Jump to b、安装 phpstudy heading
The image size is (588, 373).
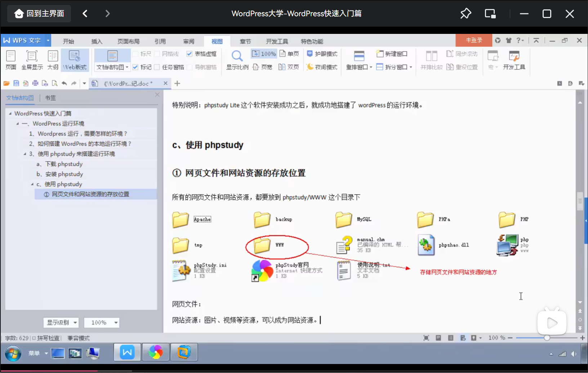click(59, 174)
